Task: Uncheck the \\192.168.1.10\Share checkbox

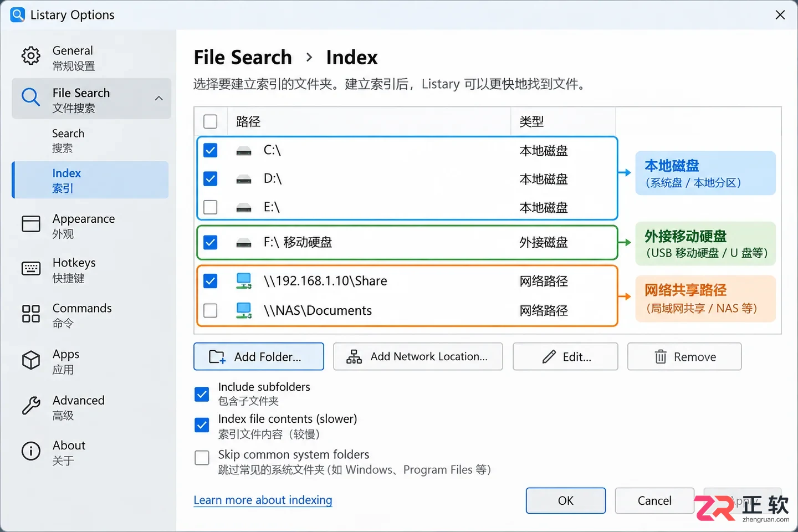Action: tap(211, 281)
